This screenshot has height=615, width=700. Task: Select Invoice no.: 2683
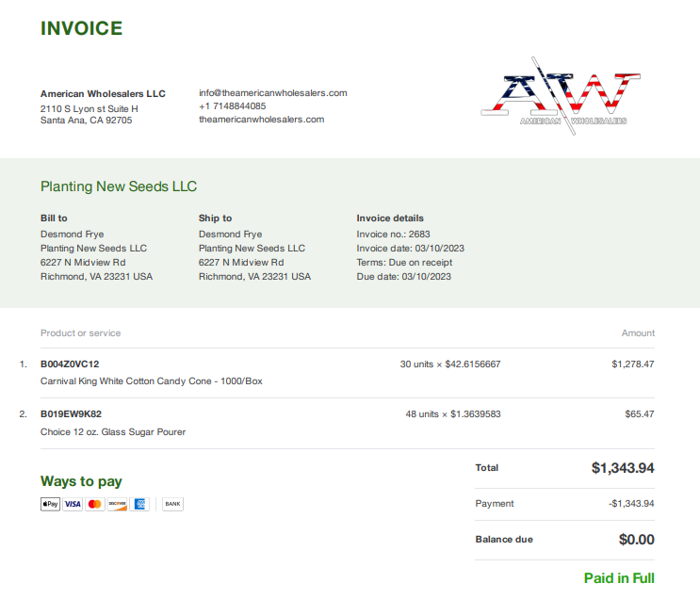(393, 235)
